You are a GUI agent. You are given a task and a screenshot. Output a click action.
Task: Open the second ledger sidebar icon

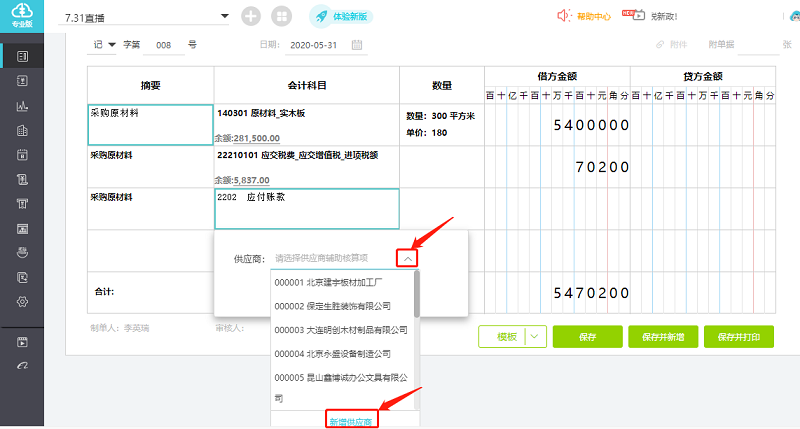point(22,81)
